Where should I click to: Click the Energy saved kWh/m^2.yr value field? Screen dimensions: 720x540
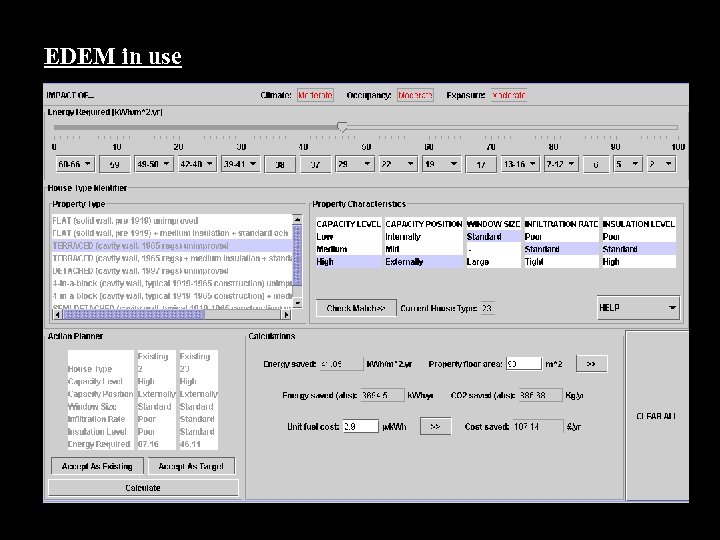pos(341,364)
